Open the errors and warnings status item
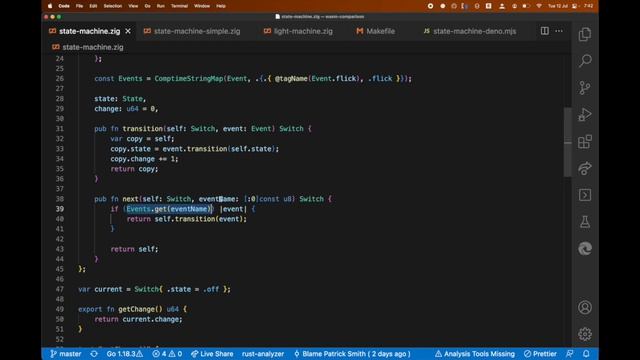 [x=167, y=354]
